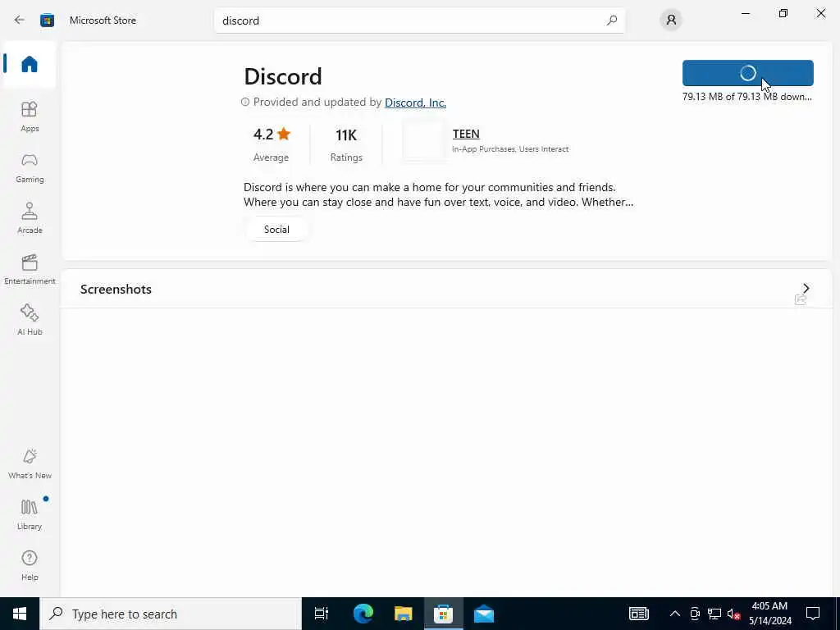Click Microsoft Store taskbar icon
Viewport: 840px width, 630px height.
tap(443, 614)
